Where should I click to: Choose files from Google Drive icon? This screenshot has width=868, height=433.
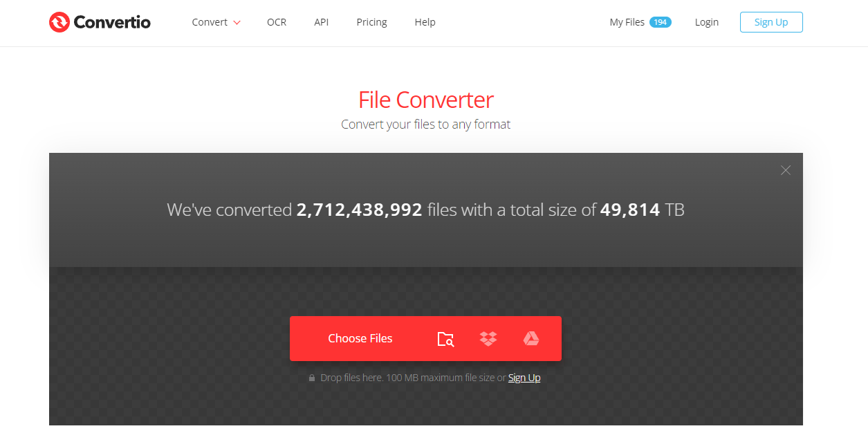pos(530,338)
